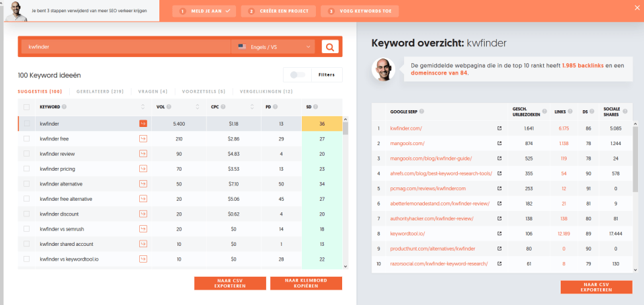The width and height of the screenshot is (644, 305).
Task: Sort by the CPC column arrows
Action: coord(252,107)
